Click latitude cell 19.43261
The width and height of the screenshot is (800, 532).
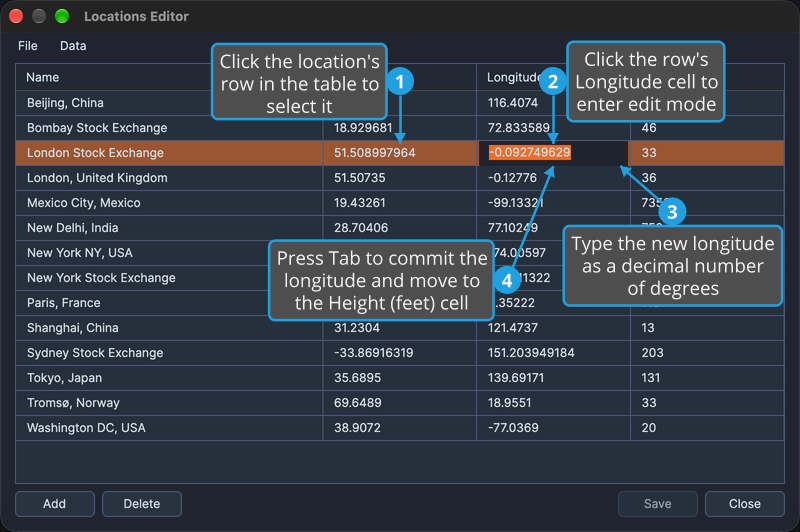[x=400, y=203]
